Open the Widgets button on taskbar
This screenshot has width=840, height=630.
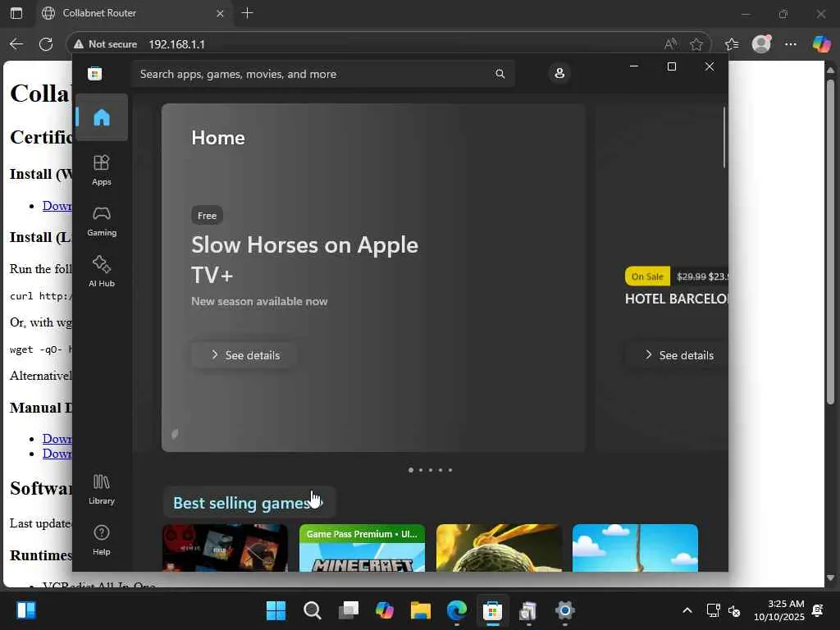click(x=25, y=610)
